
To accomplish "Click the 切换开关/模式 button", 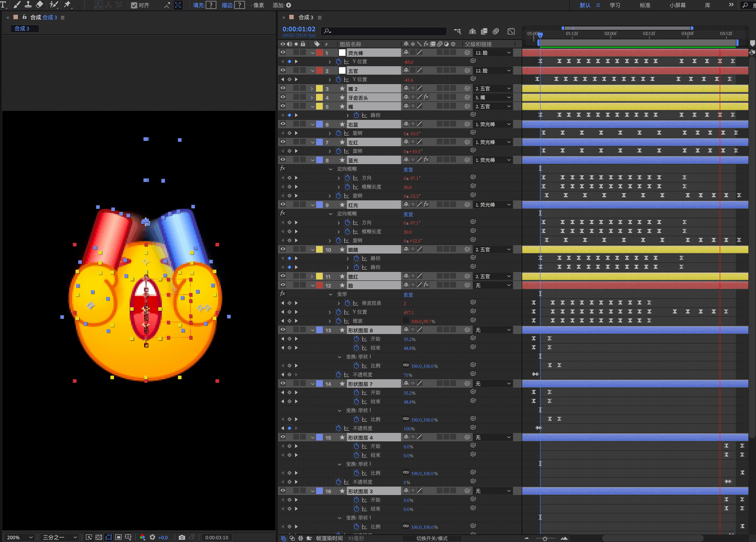I will pos(432,538).
